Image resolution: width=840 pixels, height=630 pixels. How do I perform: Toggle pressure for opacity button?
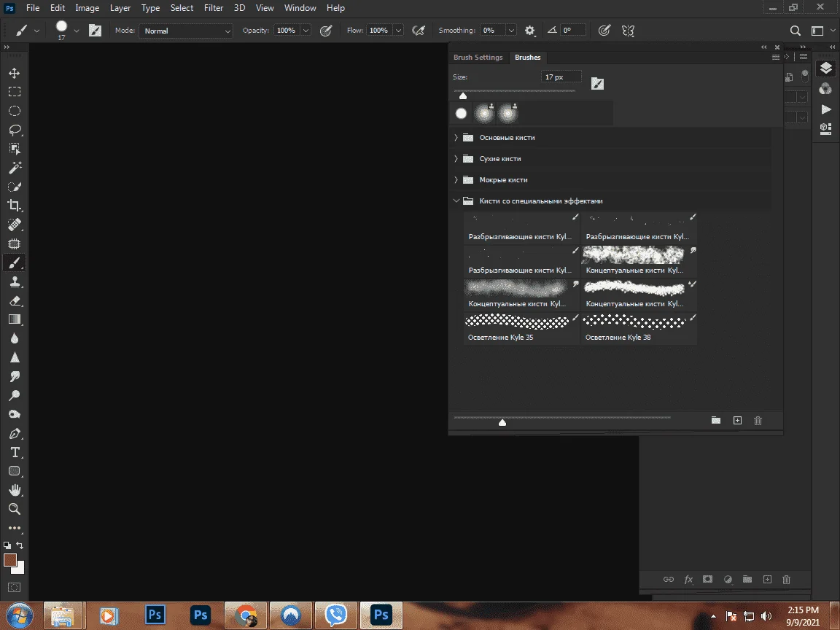pos(326,31)
